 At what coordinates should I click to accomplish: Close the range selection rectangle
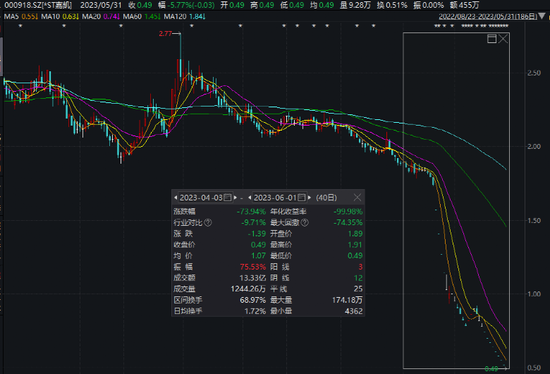pos(503,39)
